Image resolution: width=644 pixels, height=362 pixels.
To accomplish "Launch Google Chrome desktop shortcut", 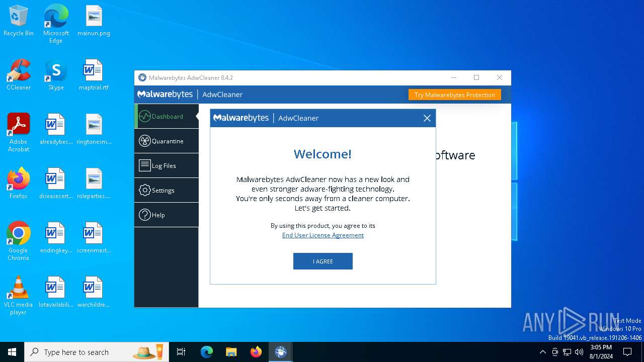I will 19,241.
